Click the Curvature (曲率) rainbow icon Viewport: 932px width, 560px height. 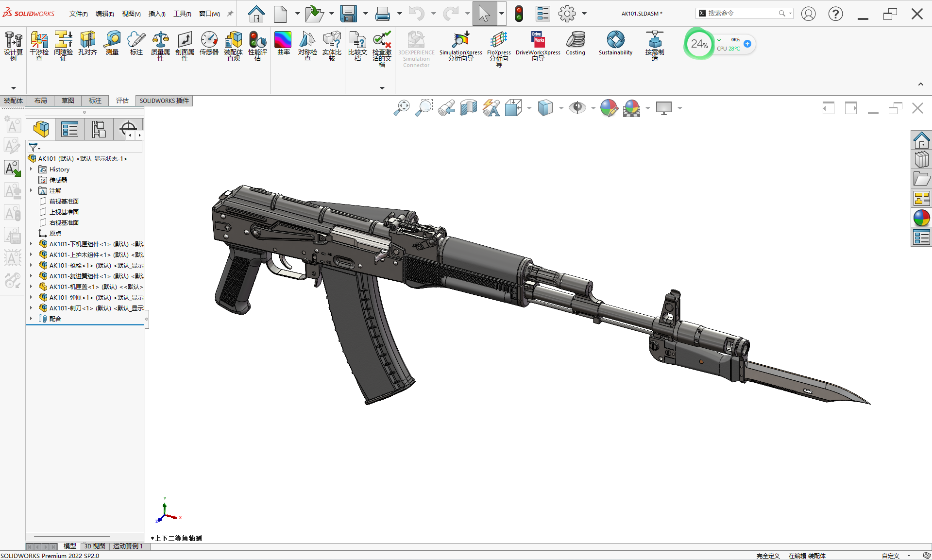(x=283, y=40)
